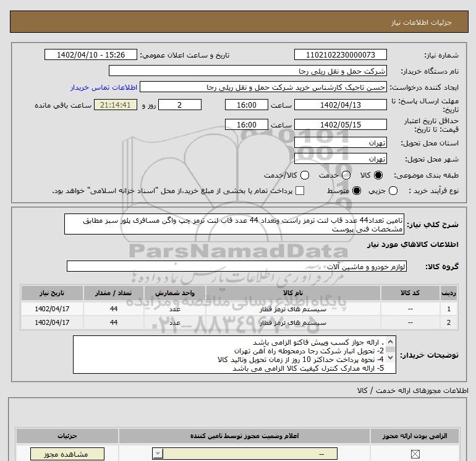Click row 1 item name سیستم های ترمز قطار
This screenshot has height=461, width=476.
point(293,309)
